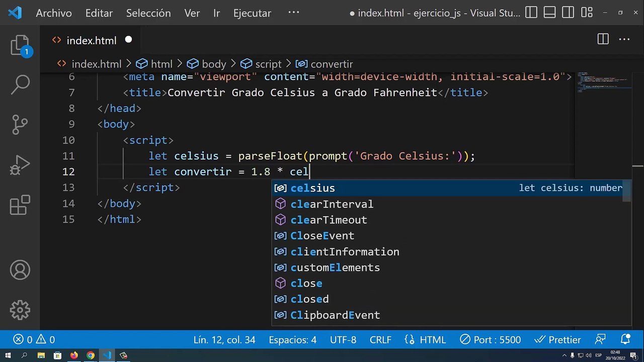Open Windows taskbar search
The image size is (644, 362).
24,355
